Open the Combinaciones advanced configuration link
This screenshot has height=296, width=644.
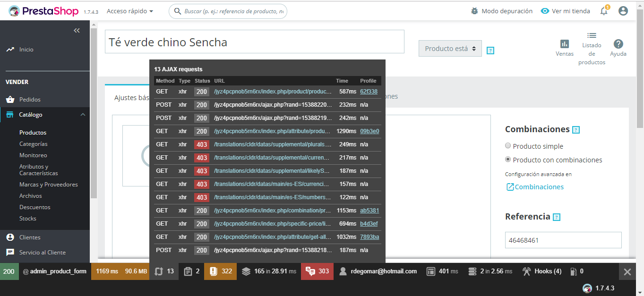pyautogui.click(x=535, y=187)
